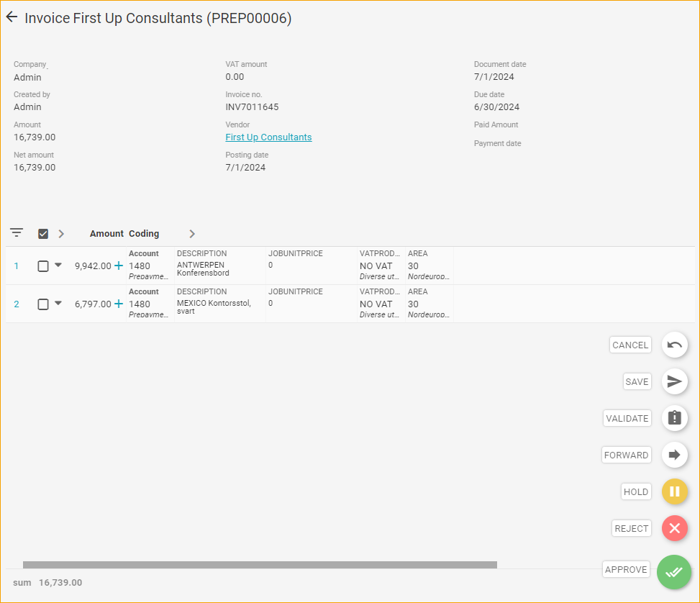Click the Cancel undo icon

(674, 345)
